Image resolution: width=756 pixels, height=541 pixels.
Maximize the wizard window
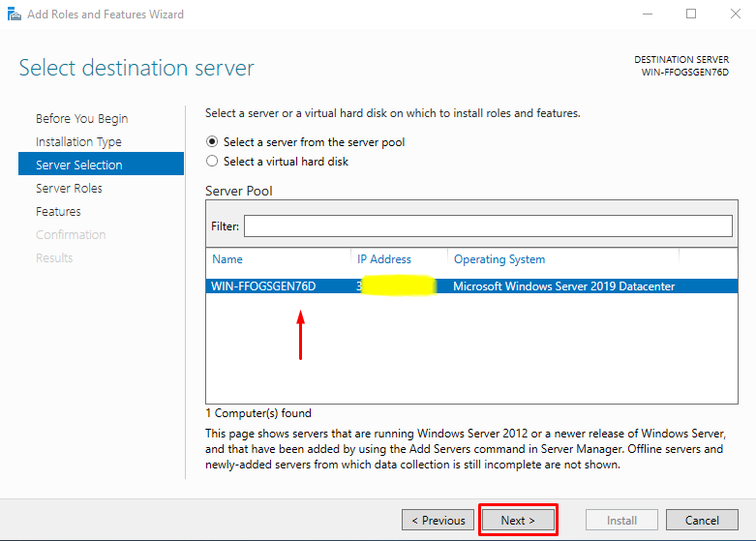[x=691, y=15]
